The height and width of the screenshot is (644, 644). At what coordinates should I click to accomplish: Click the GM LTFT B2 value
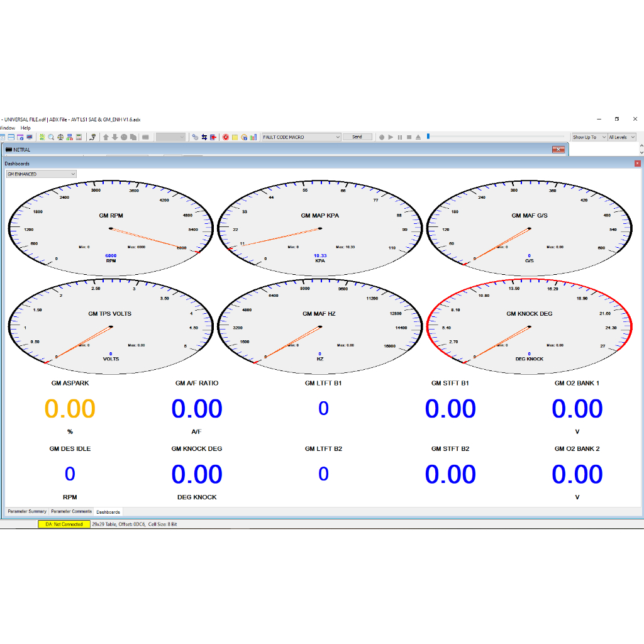click(x=324, y=474)
